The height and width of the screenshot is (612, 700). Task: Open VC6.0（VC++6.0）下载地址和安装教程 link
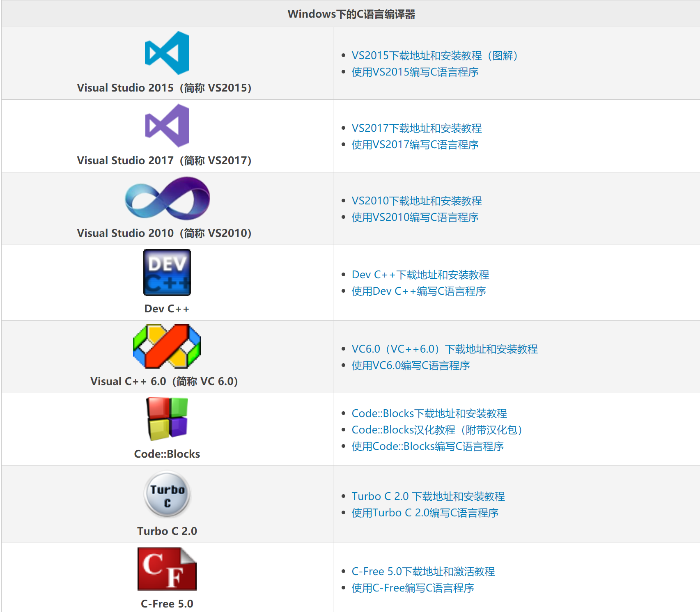445,349
